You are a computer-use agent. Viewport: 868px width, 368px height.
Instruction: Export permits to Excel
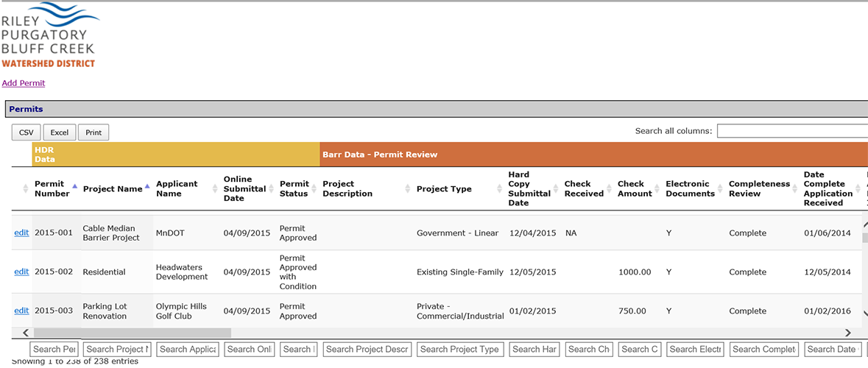[x=60, y=132]
